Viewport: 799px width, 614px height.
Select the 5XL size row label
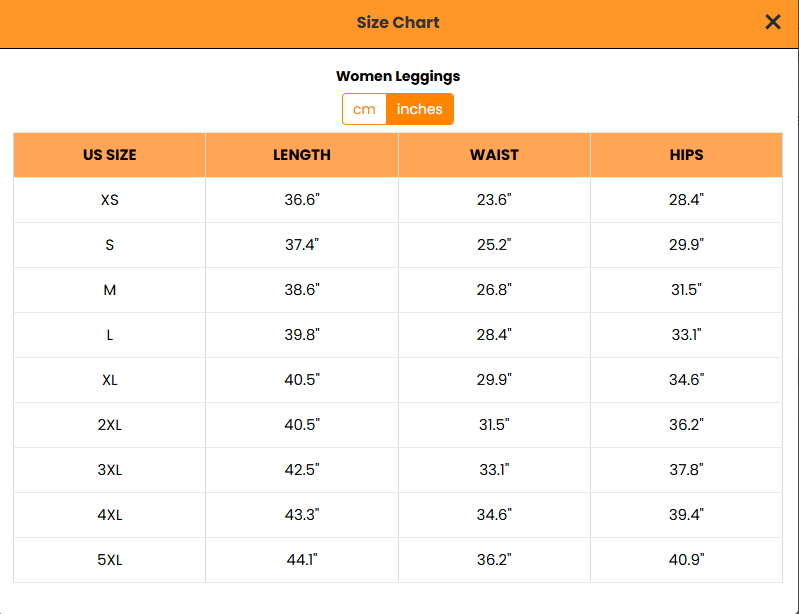coord(110,560)
